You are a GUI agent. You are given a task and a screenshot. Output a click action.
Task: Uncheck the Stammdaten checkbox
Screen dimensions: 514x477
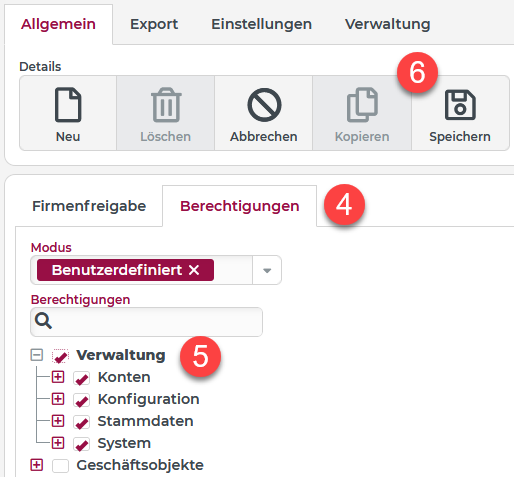pos(82,422)
